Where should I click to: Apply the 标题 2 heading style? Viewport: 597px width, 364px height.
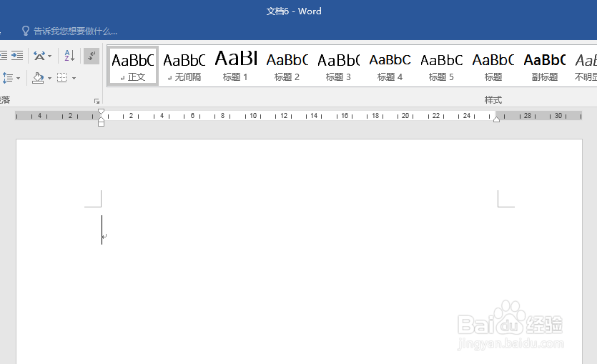pos(287,66)
